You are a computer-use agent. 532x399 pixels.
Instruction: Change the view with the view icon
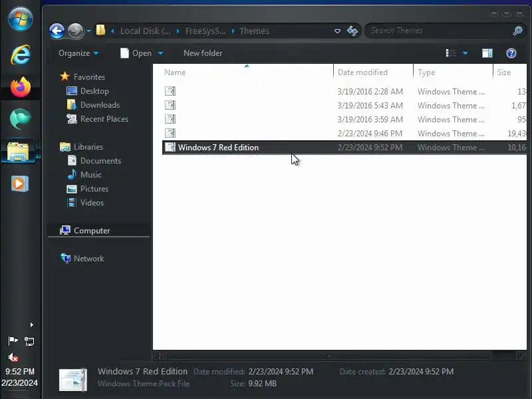tap(451, 53)
